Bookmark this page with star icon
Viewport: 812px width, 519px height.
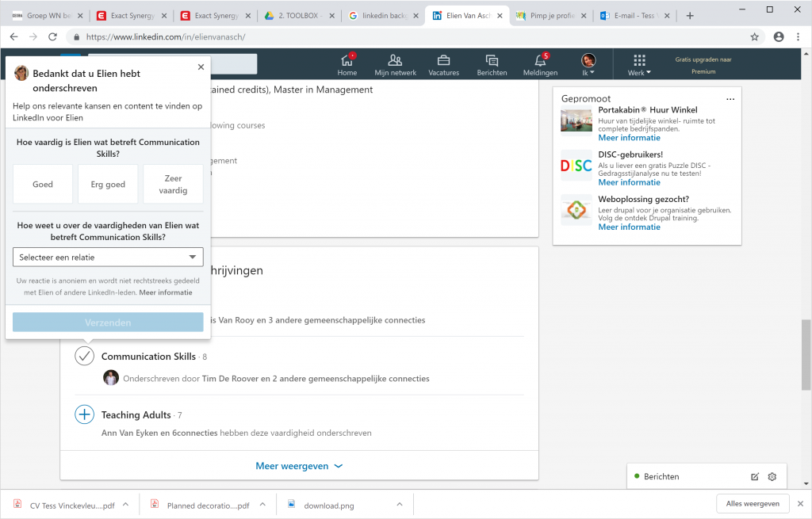coord(755,36)
